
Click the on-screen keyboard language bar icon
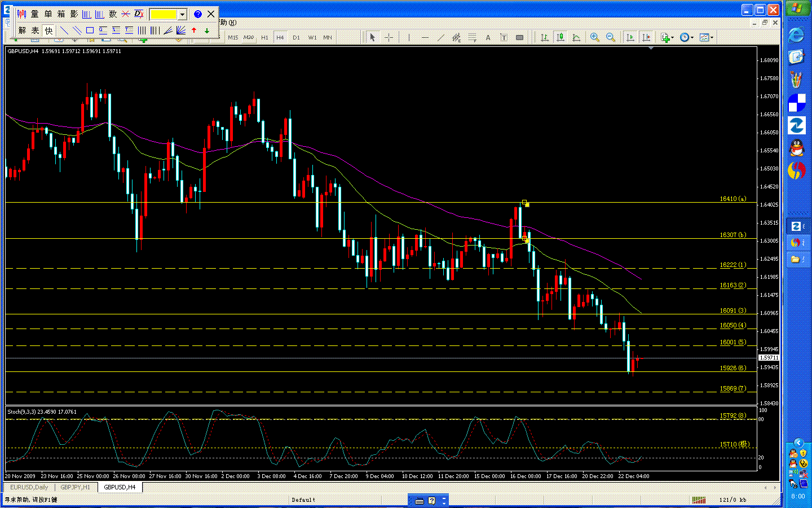tap(419, 500)
